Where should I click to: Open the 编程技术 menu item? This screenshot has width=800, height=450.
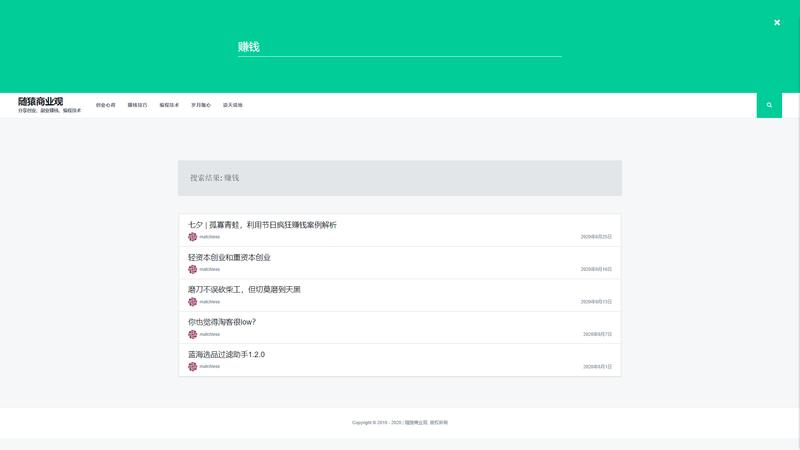click(x=169, y=105)
